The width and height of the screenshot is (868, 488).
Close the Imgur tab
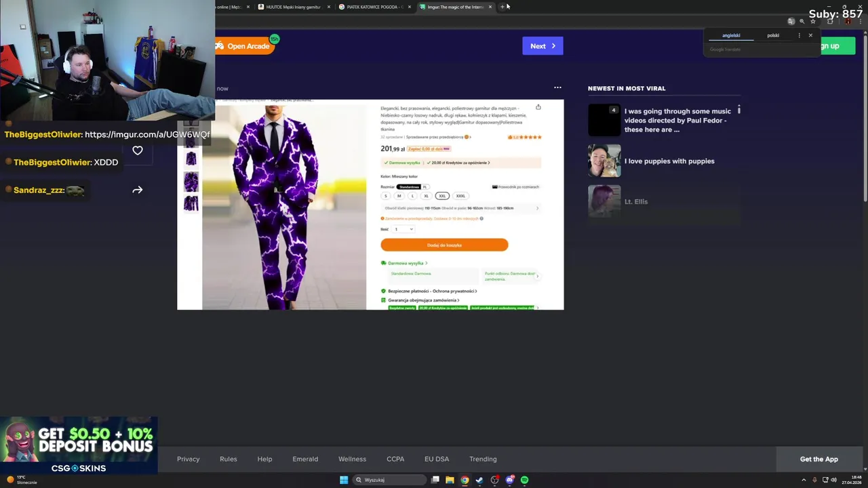click(490, 7)
